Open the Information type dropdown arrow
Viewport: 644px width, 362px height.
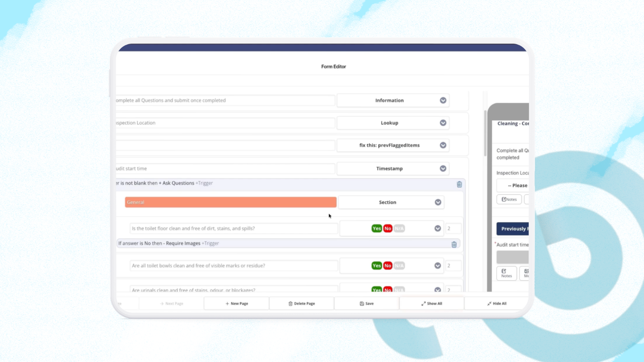coord(443,100)
